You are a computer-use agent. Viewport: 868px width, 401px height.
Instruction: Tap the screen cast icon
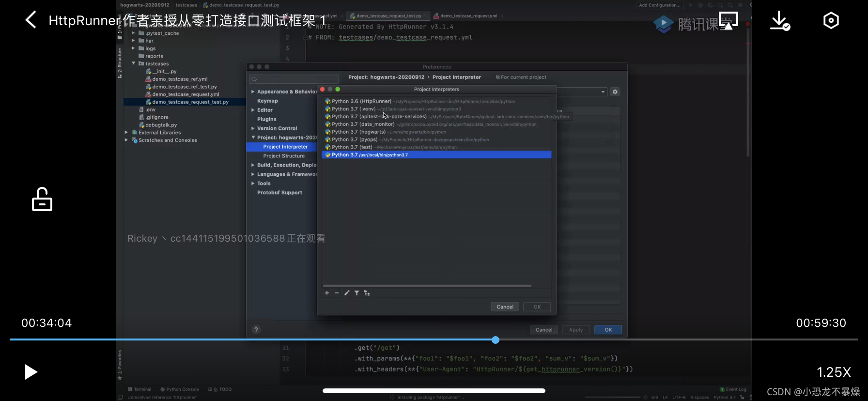pyautogui.click(x=728, y=21)
